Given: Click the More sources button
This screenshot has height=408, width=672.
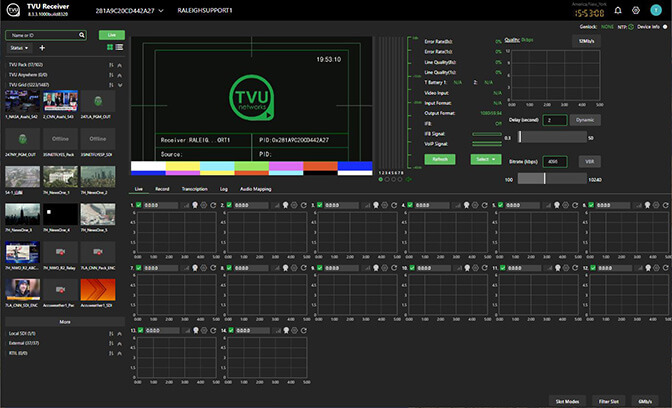Looking at the screenshot, I should [65, 322].
